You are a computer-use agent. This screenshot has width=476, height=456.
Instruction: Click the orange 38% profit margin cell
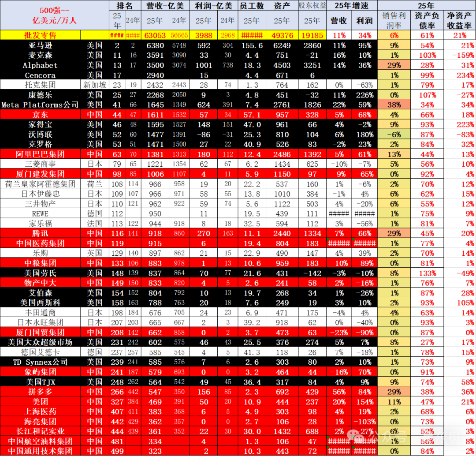[x=394, y=105]
